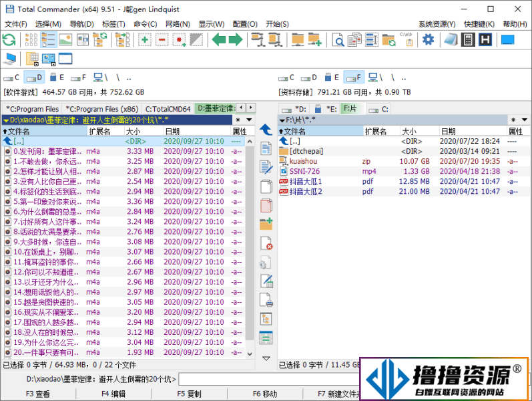Launch the calculator toolbar icon
Viewport: 532px width, 401px height.
tap(468, 39)
